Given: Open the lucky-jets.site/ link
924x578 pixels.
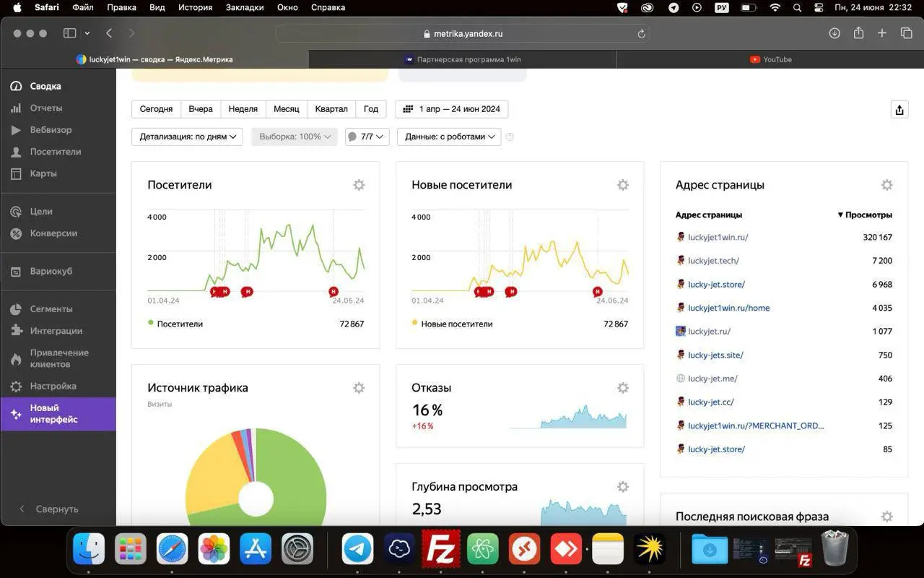Looking at the screenshot, I should point(716,355).
